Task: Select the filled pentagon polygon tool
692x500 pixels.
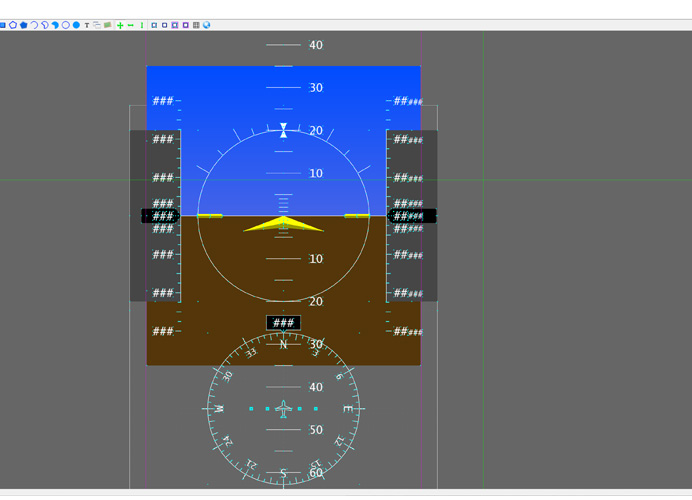Action: [23, 25]
